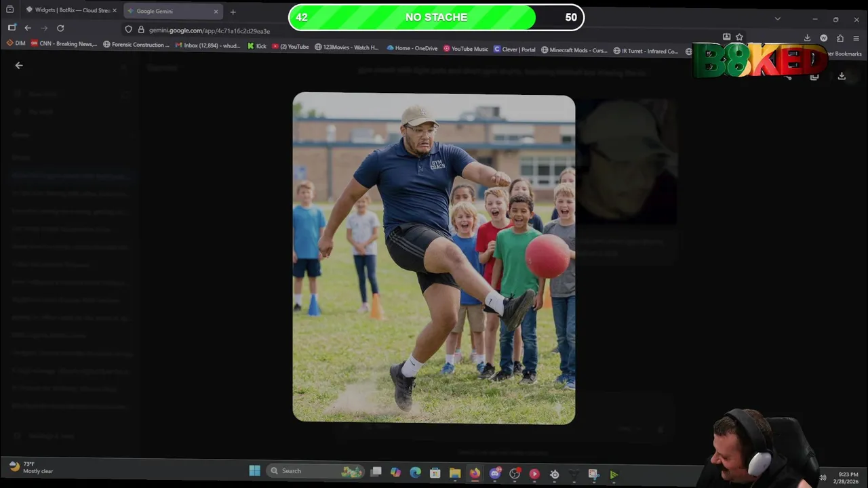Switch to the Widgets | BotRix tab
Image resolution: width=868 pixels, height=488 pixels.
coord(71,11)
